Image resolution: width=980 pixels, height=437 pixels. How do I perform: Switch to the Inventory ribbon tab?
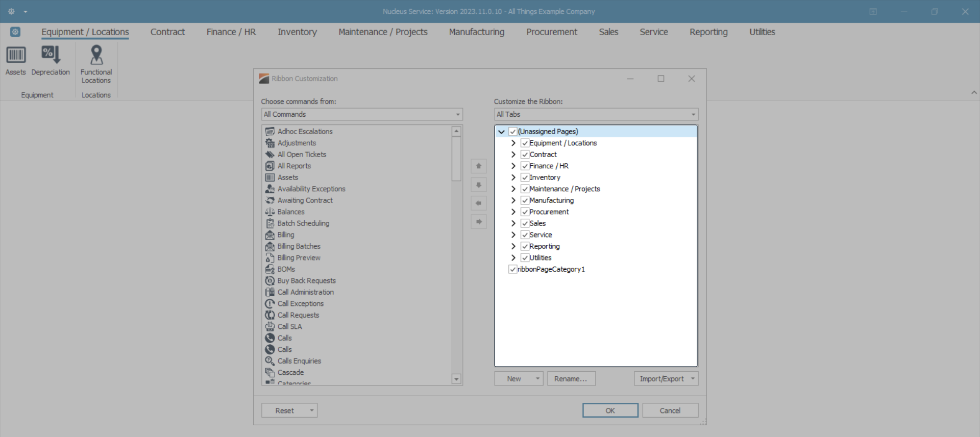297,32
